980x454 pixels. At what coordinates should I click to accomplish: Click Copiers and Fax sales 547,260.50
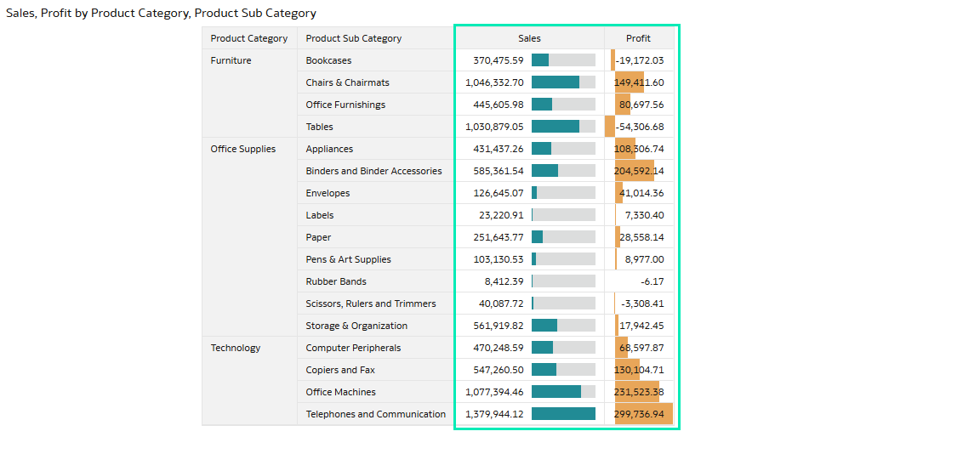click(x=499, y=370)
